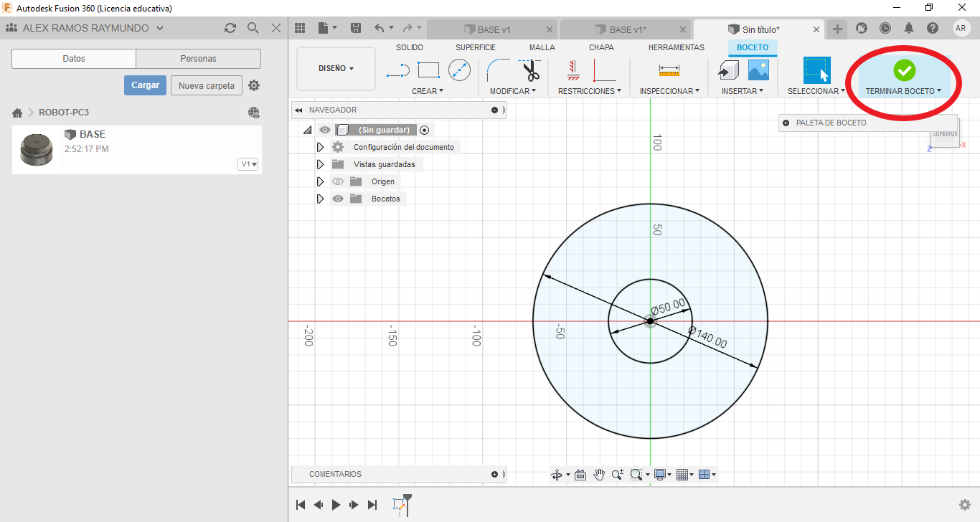Open the V1 version dropdown for BASE
This screenshot has width=980, height=522.
(249, 164)
